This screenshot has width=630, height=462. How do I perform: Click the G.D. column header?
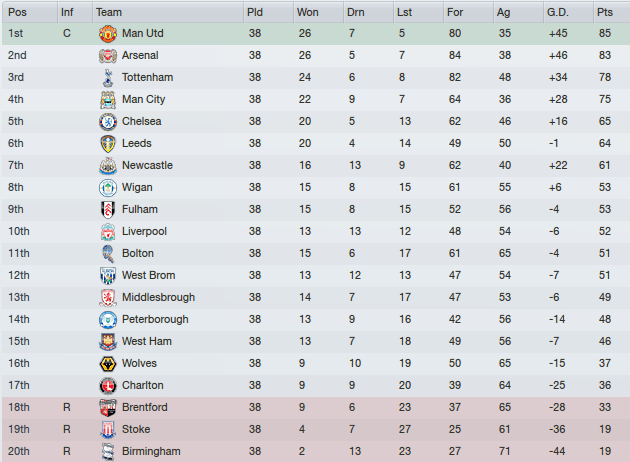557,12
